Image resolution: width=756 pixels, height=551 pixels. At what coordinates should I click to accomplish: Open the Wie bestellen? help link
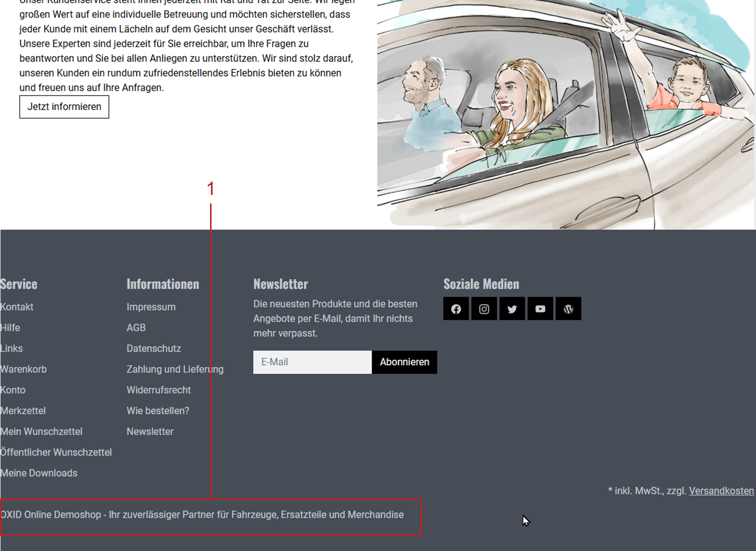[x=158, y=411]
